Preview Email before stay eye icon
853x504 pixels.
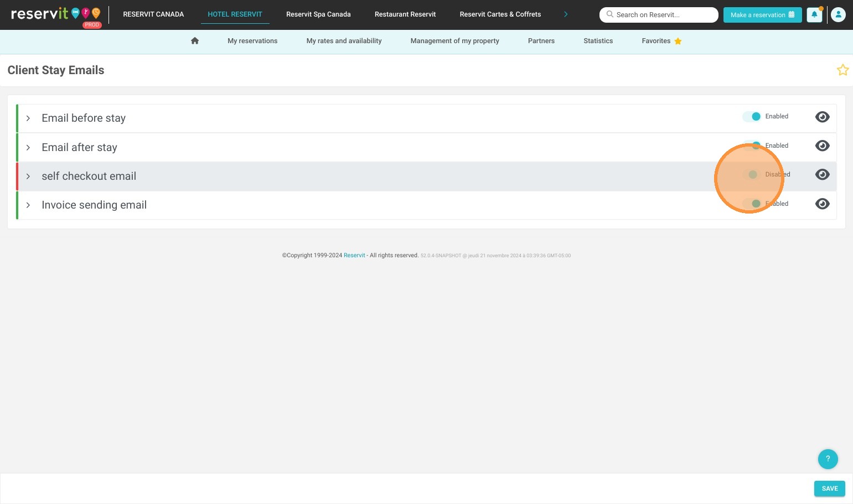(x=823, y=117)
